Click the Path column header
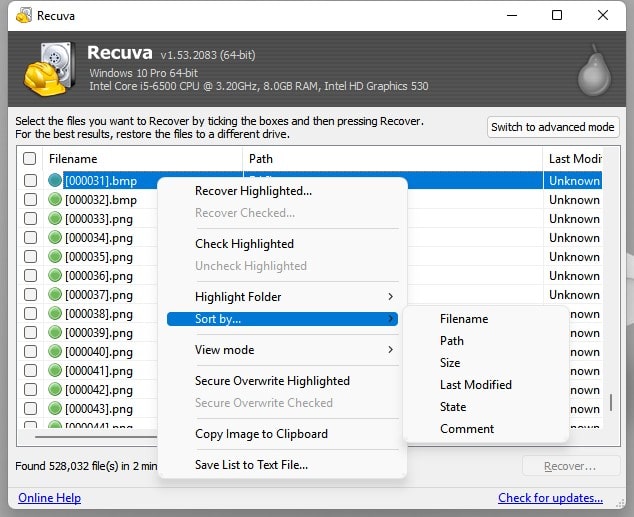The image size is (634, 517). click(392, 159)
